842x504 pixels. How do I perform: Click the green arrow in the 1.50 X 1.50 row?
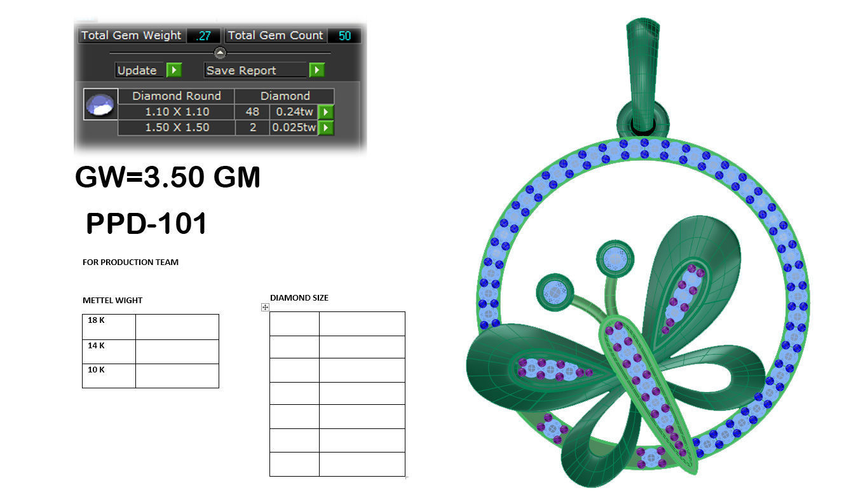pyautogui.click(x=325, y=128)
